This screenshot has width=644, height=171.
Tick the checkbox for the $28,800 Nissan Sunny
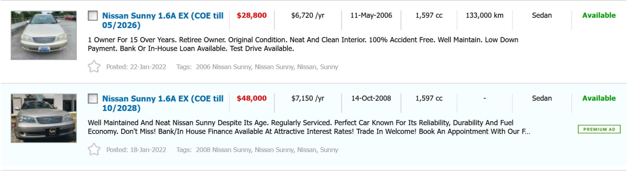tap(93, 16)
